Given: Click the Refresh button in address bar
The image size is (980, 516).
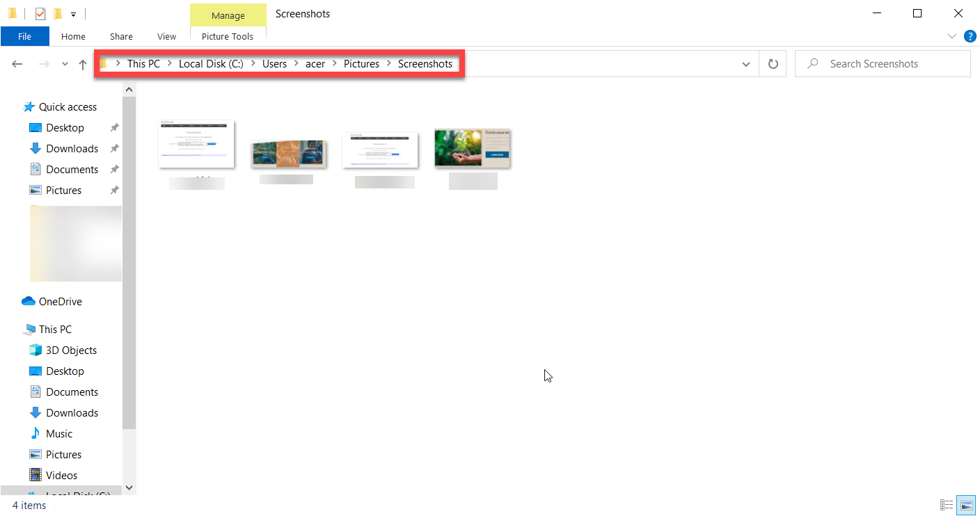Looking at the screenshot, I should point(773,63).
